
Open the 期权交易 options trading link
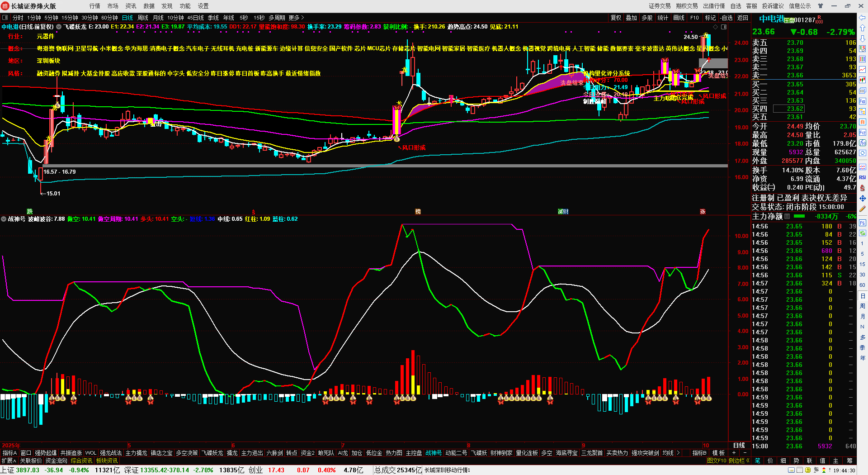pyautogui.click(x=687, y=6)
